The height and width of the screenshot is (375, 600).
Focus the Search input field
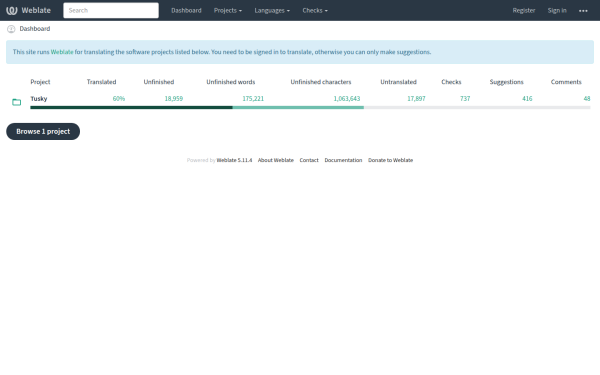(x=111, y=10)
